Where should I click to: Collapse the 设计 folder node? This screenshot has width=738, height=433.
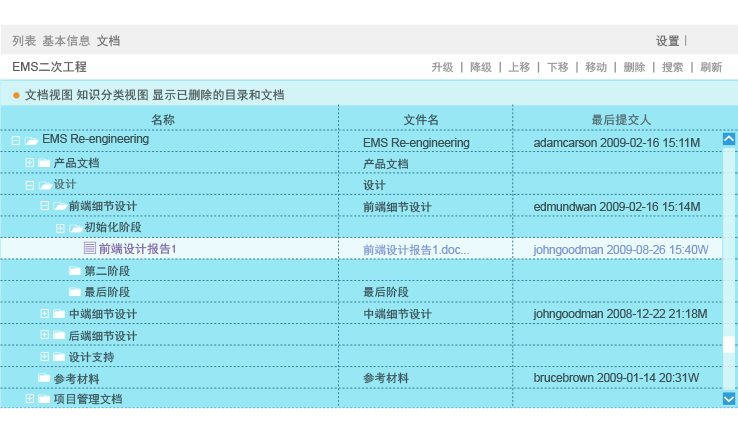[29, 184]
